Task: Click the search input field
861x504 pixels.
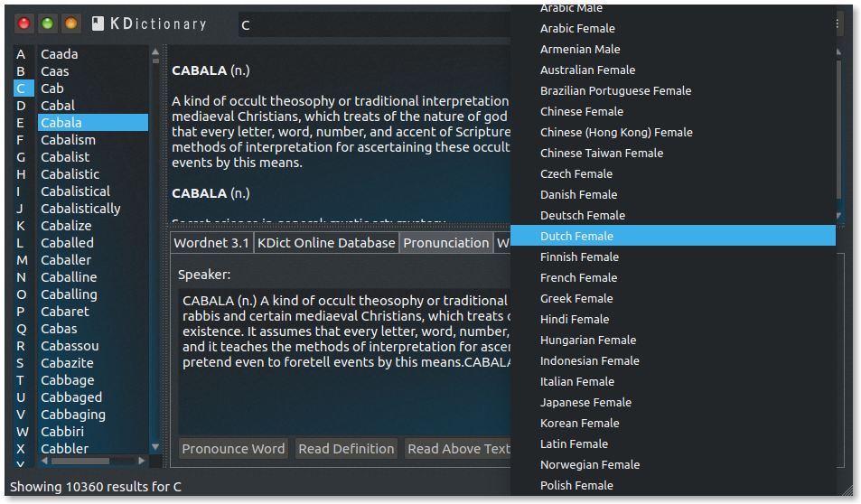Action: [370, 24]
